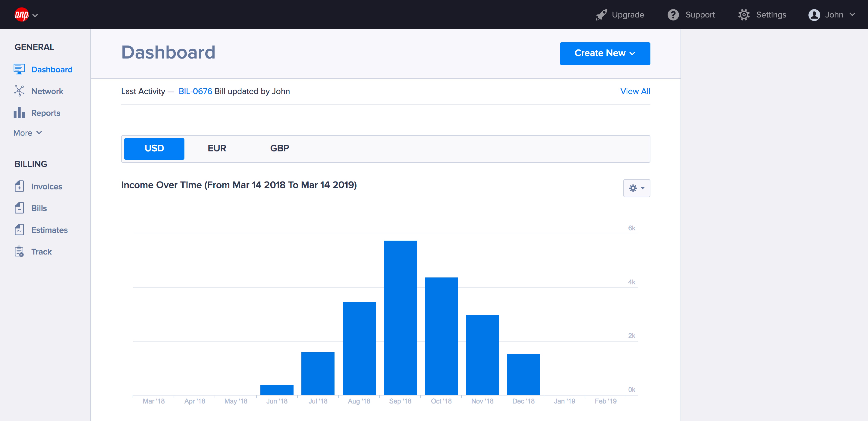Open the John account dropdown
This screenshot has height=421, width=868.
tap(832, 14)
